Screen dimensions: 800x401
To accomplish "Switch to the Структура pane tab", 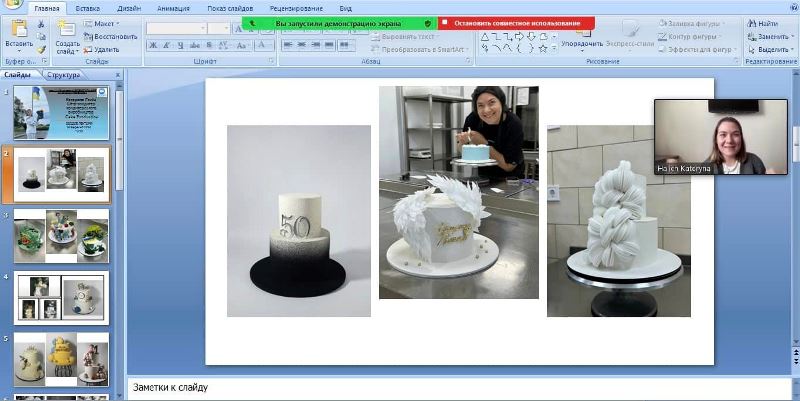I will coord(64,75).
